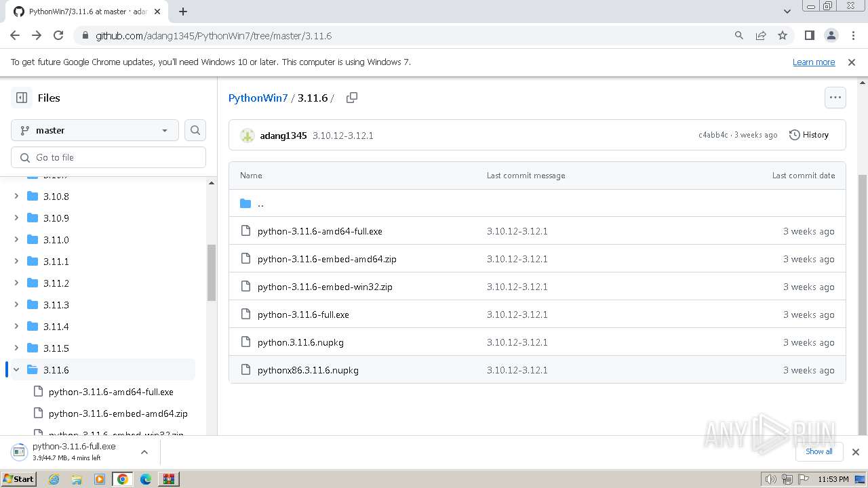Select python-3.11.6-amd64-full.exe in tree
868x488 pixels.
click(111, 392)
